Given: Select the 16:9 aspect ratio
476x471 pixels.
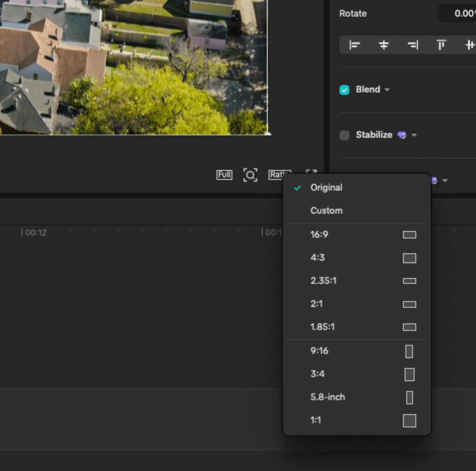Looking at the screenshot, I should [319, 235].
